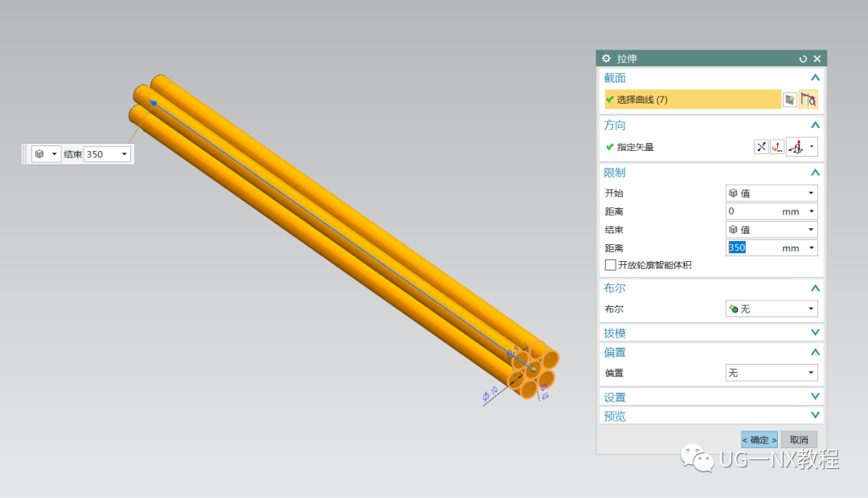Viewport: 868px width, 498px height.
Task: Click the reverse direction icon for 指定矢量
Action: pos(761,147)
